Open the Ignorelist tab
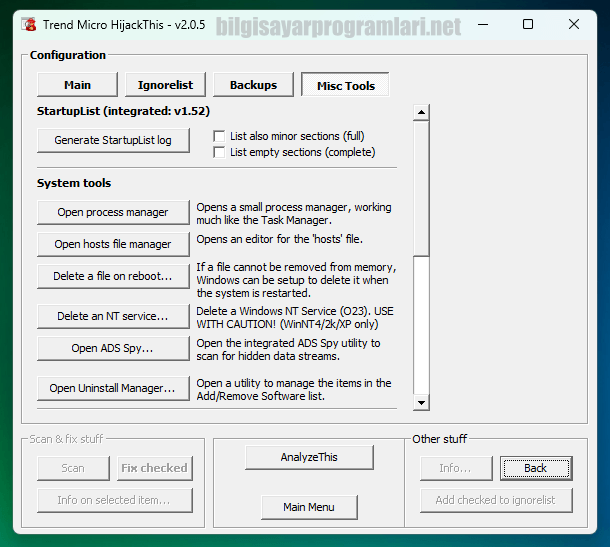Screen dimensions: 610x547 click(x=165, y=85)
